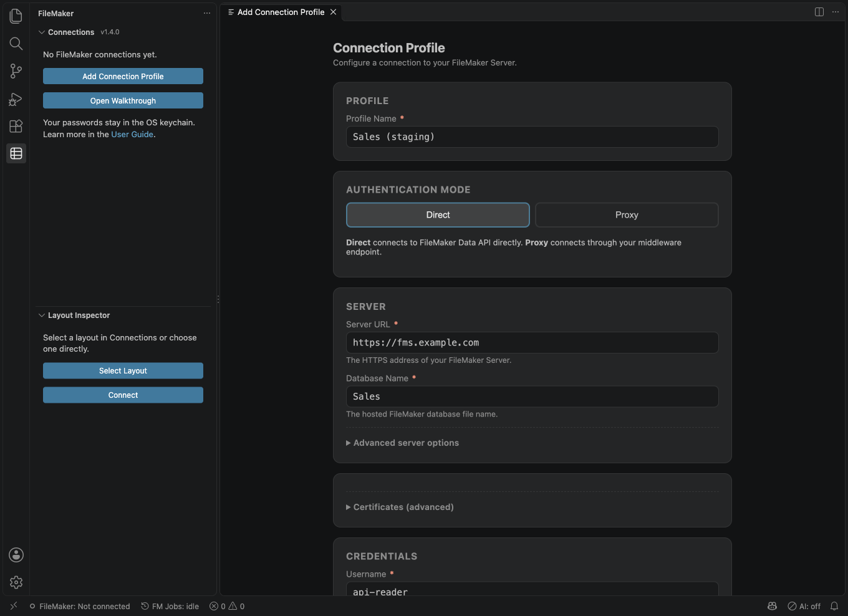This screenshot has width=848, height=616.
Task: Click the FileMaker sidebar title
Action: [55, 13]
